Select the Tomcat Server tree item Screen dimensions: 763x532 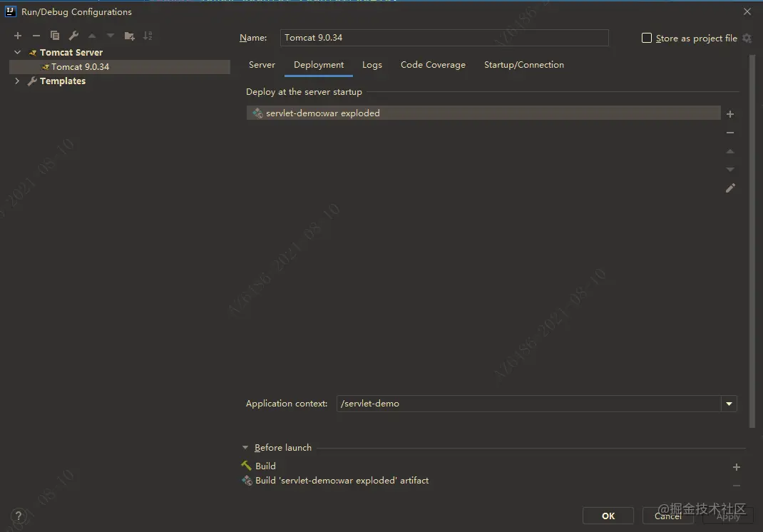click(x=71, y=52)
